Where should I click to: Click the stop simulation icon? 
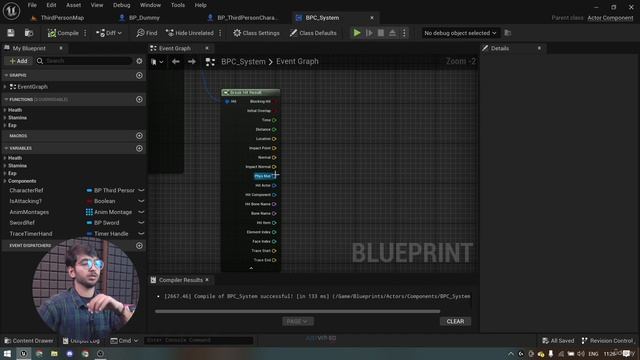pos(380,33)
